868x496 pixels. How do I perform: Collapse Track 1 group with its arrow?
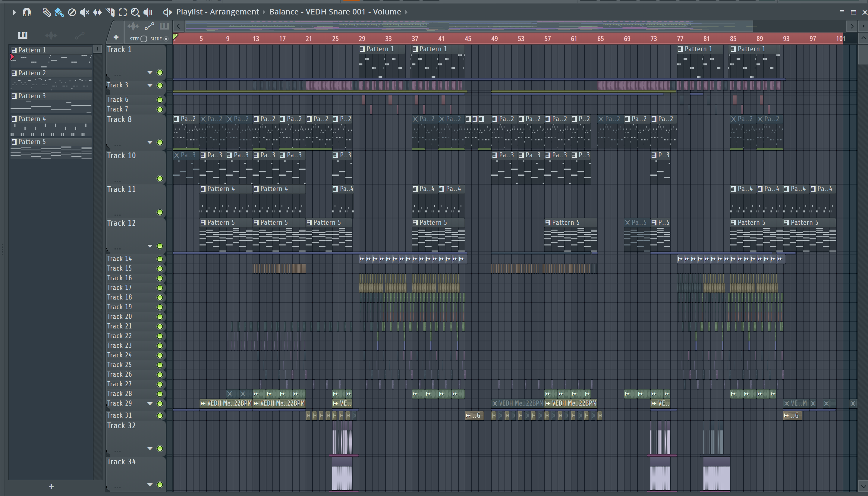(150, 73)
